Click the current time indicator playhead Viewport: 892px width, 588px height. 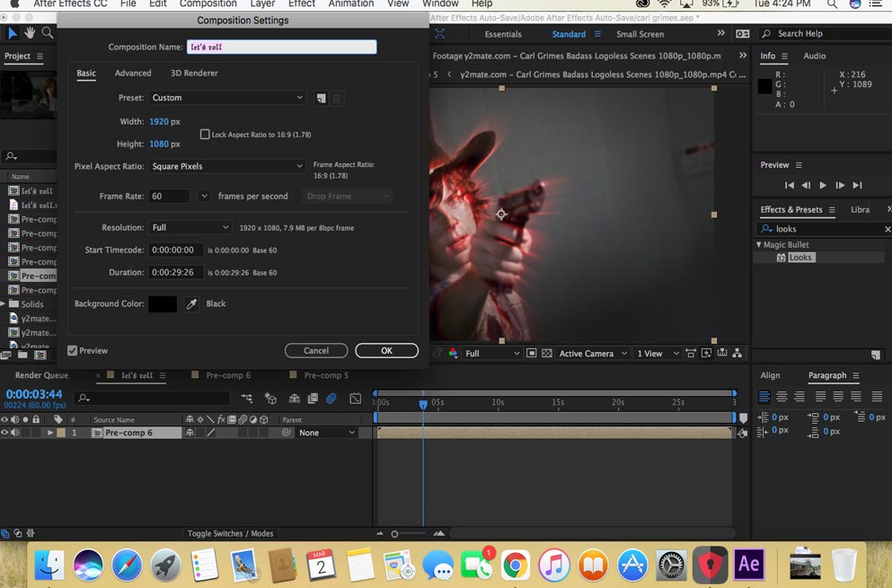(x=423, y=404)
